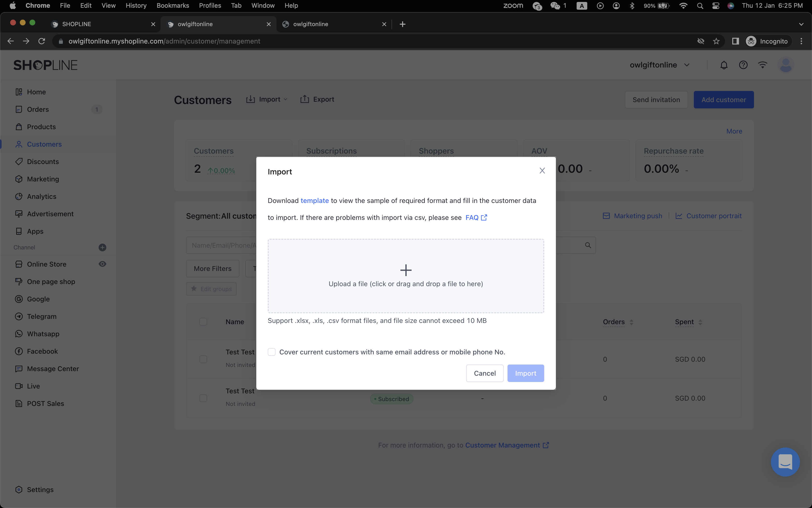Close the Import dialog with X
This screenshot has height=508, width=812.
(x=542, y=171)
